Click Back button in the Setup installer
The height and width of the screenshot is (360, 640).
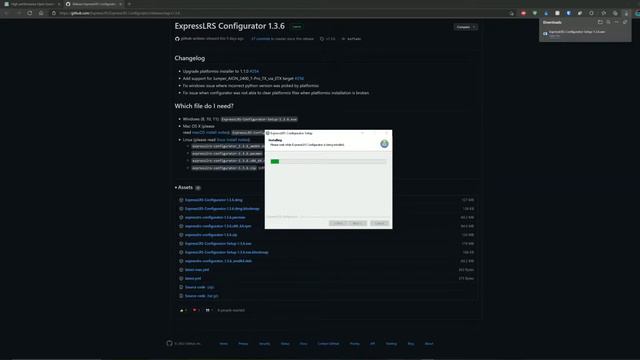[x=338, y=223]
